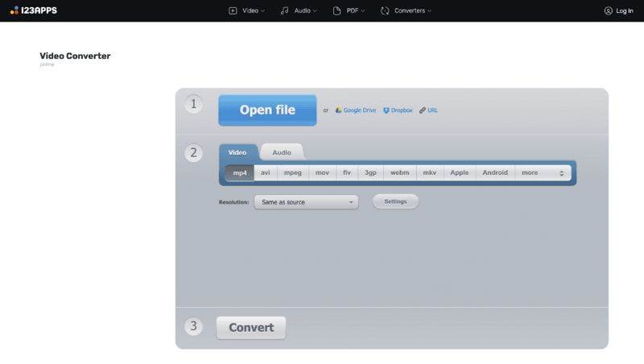Open the Settings button
This screenshot has height=364, width=644.
(395, 201)
